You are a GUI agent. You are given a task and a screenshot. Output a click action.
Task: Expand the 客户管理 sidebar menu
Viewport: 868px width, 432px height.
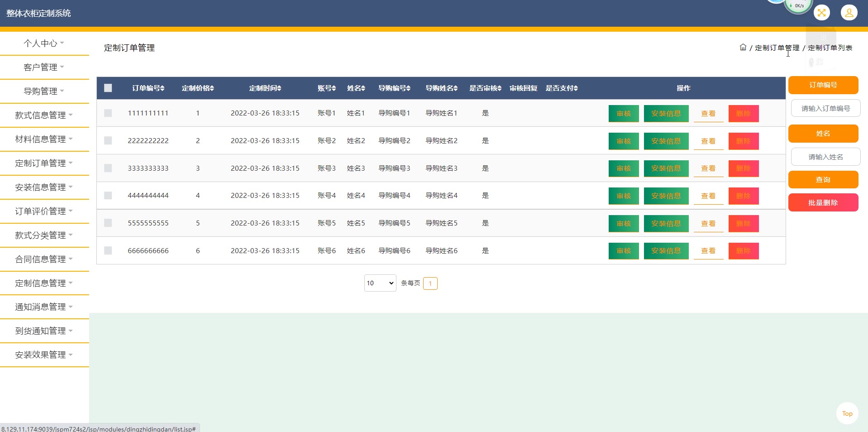44,67
